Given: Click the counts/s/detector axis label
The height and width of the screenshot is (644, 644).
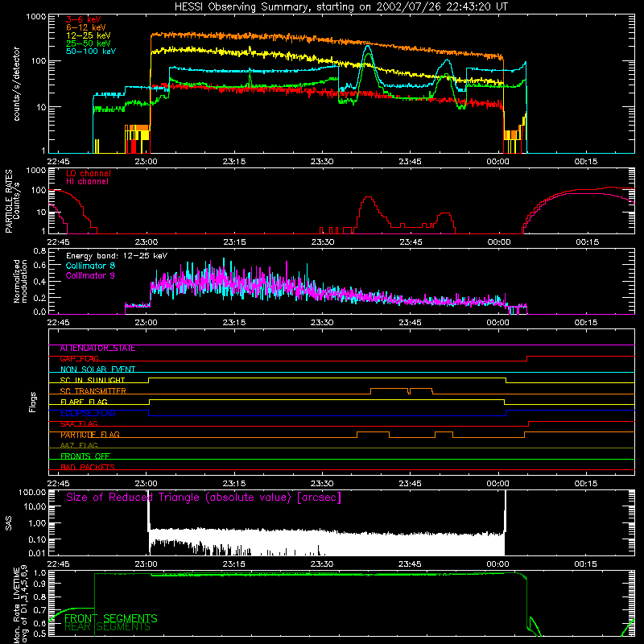Looking at the screenshot, I should 17,84.
